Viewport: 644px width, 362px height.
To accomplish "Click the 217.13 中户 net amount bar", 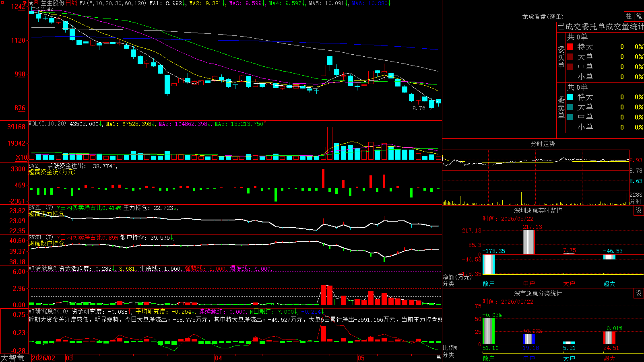I will point(529,242).
